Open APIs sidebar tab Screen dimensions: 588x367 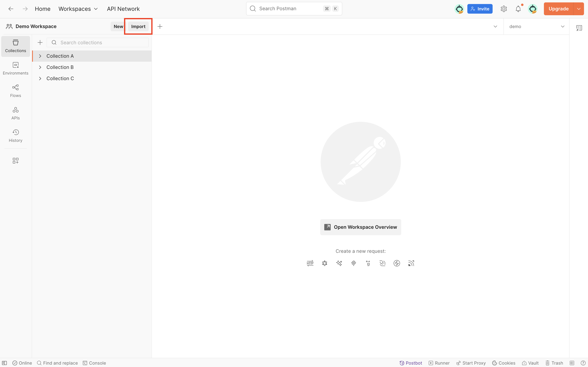coord(16,113)
